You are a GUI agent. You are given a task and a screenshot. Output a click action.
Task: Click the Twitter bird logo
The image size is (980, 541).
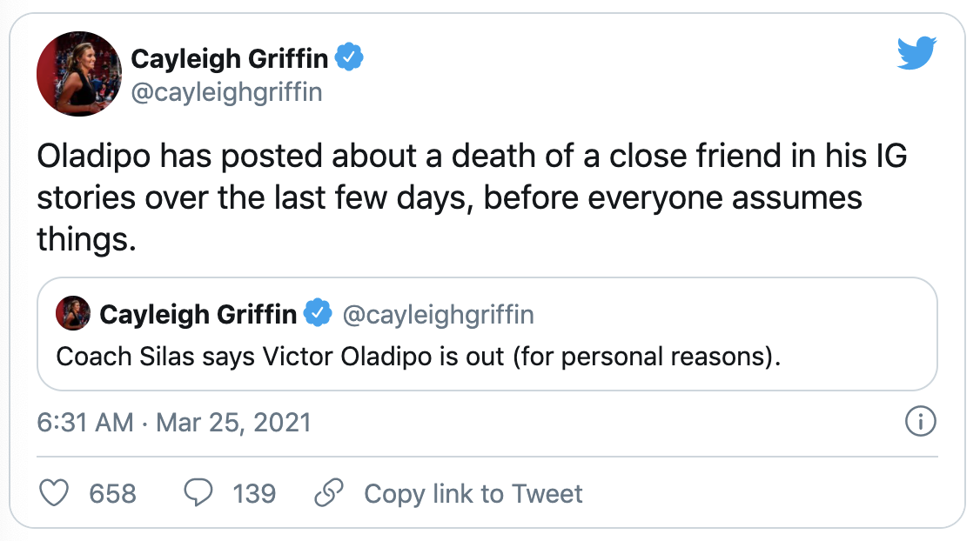(x=916, y=54)
